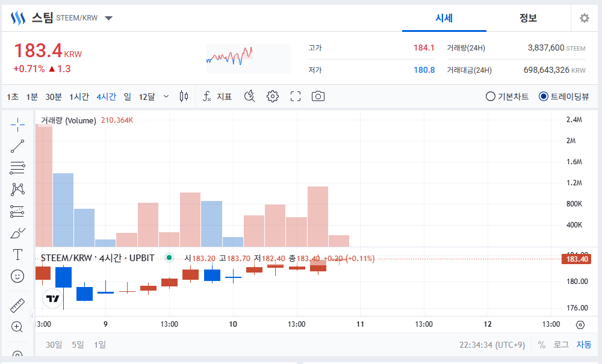The width and height of the screenshot is (602, 364).
Task: Select the Text annotation tool
Action: click(x=17, y=254)
